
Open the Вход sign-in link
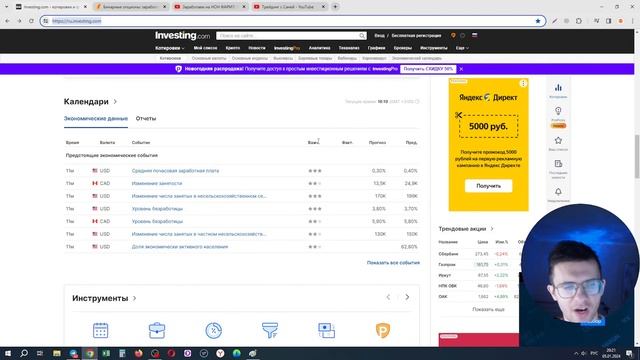(x=380, y=36)
